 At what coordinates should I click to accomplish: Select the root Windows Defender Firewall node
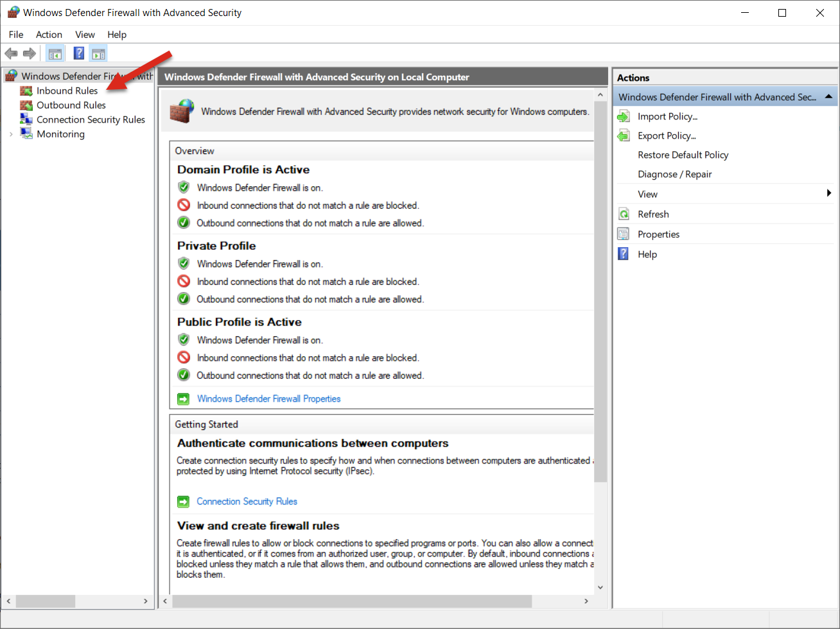click(87, 76)
